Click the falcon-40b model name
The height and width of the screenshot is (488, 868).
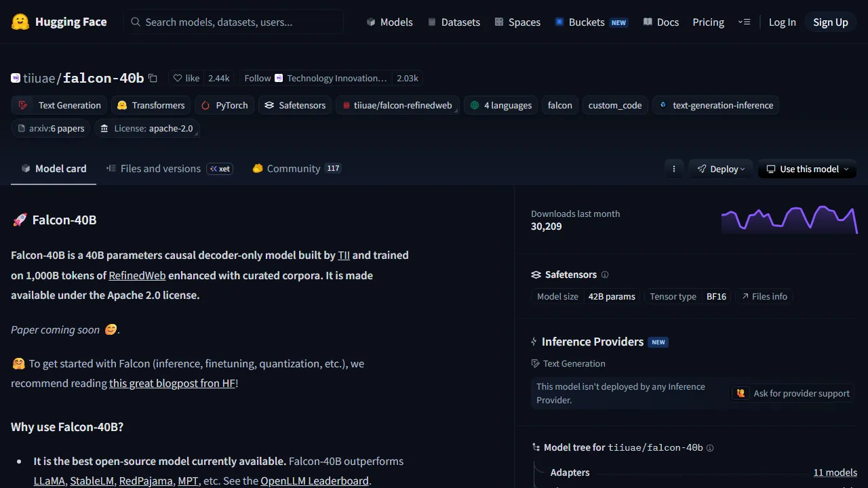(104, 78)
